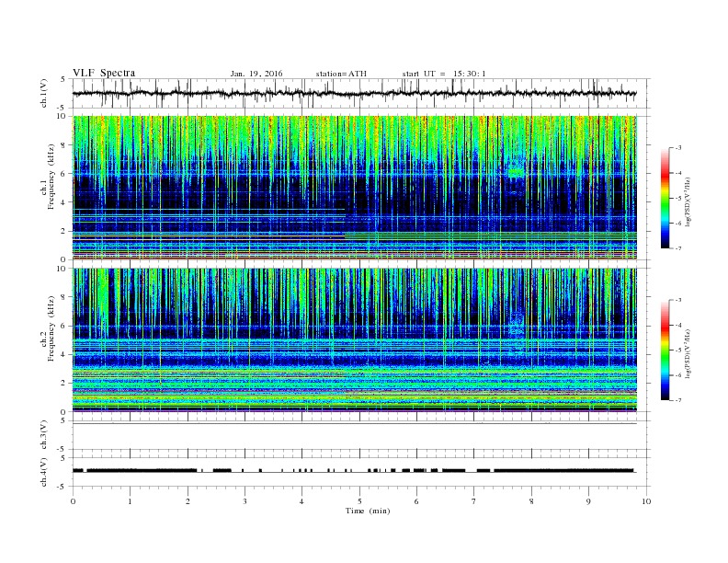Click the time axis tick label "3"
728x563 pixels.
245,501
